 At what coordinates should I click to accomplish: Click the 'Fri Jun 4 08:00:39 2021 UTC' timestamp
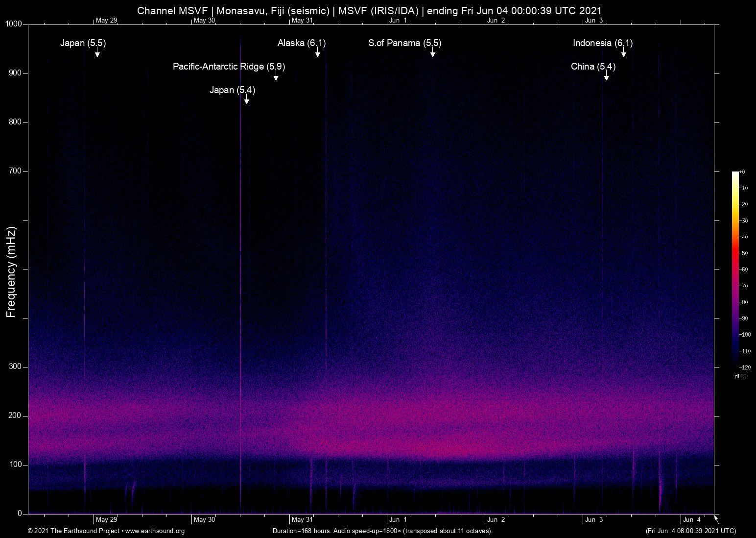pyautogui.click(x=691, y=531)
